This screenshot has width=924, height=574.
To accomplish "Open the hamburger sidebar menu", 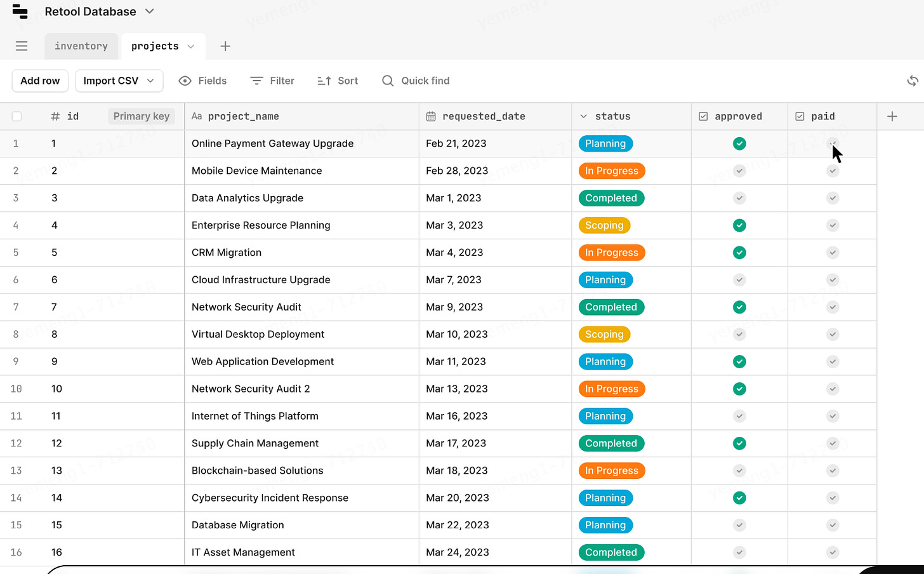I will 22,46.
